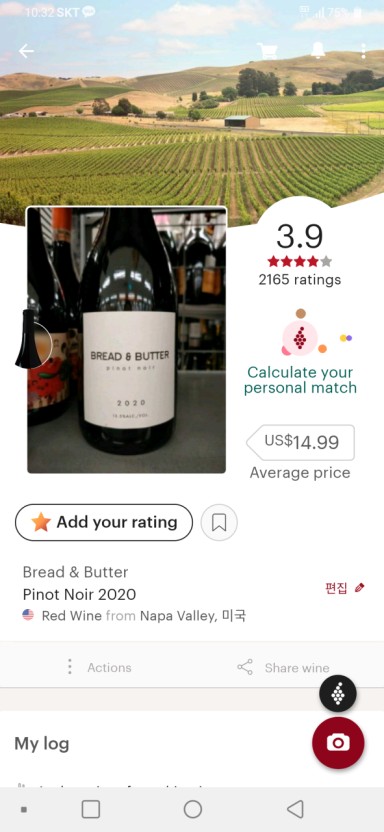The image size is (384, 832).
Task: Tap the Android home circle button
Action: (x=193, y=809)
